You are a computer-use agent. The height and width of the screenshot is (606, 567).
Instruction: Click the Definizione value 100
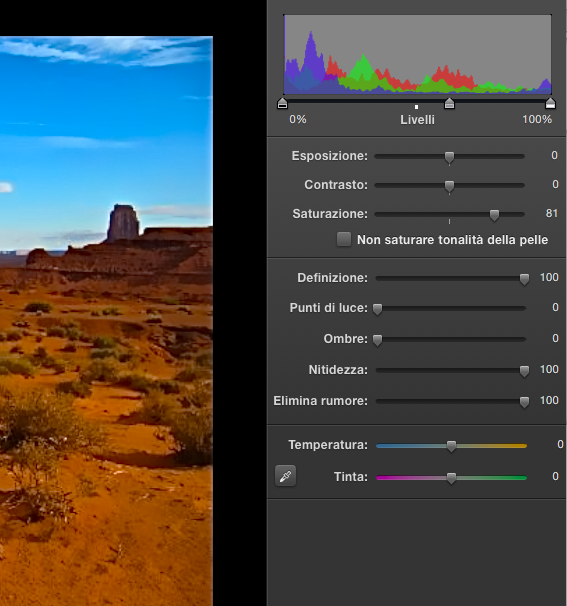(x=549, y=277)
